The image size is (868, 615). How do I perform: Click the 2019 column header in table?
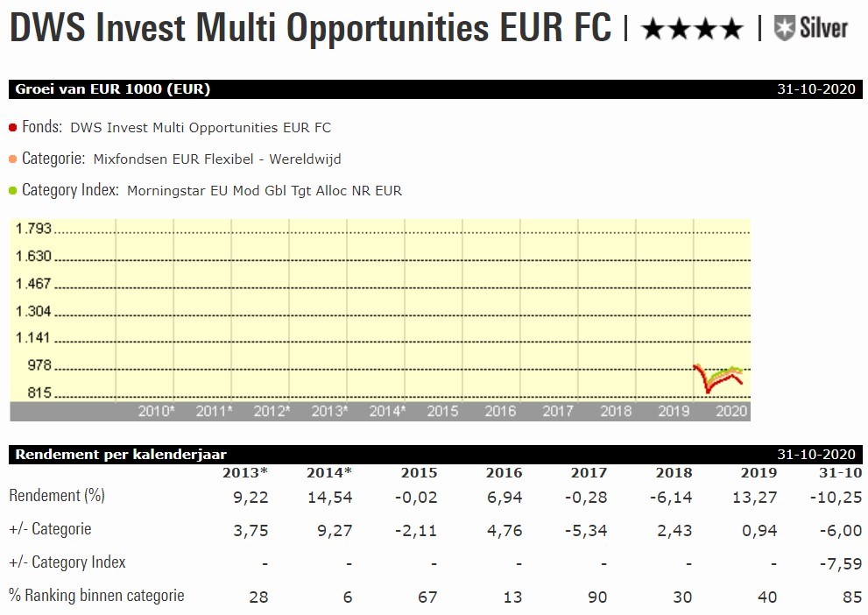point(758,473)
